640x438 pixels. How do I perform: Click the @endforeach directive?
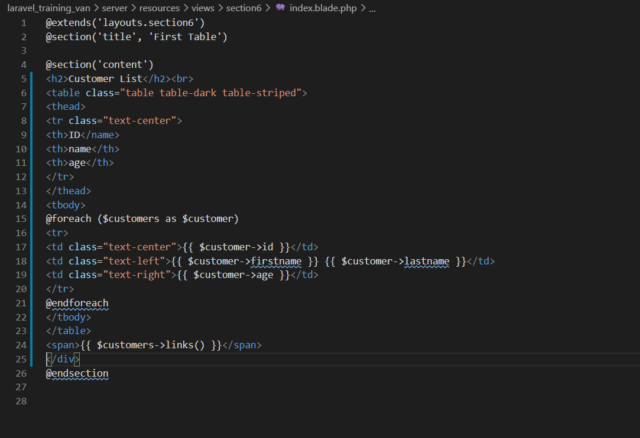(77, 303)
